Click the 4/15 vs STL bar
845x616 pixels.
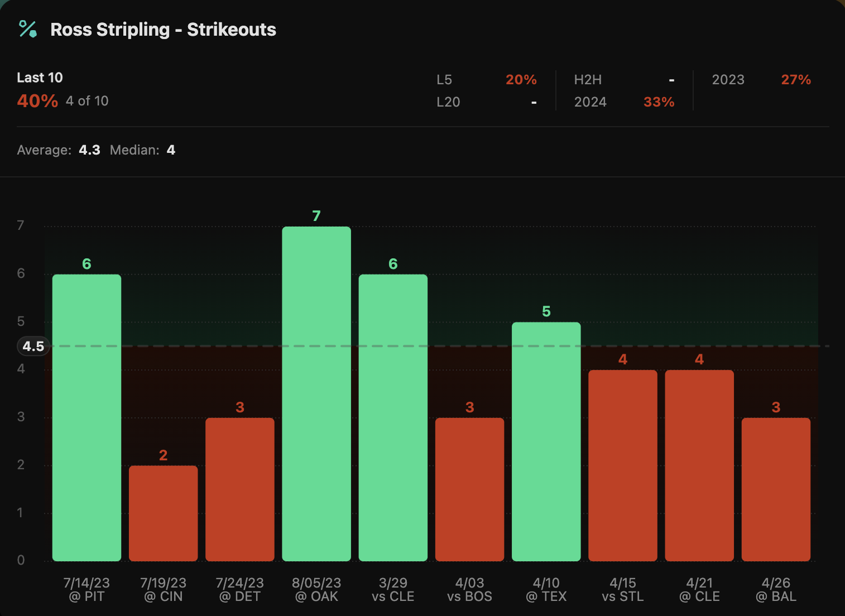click(x=623, y=465)
